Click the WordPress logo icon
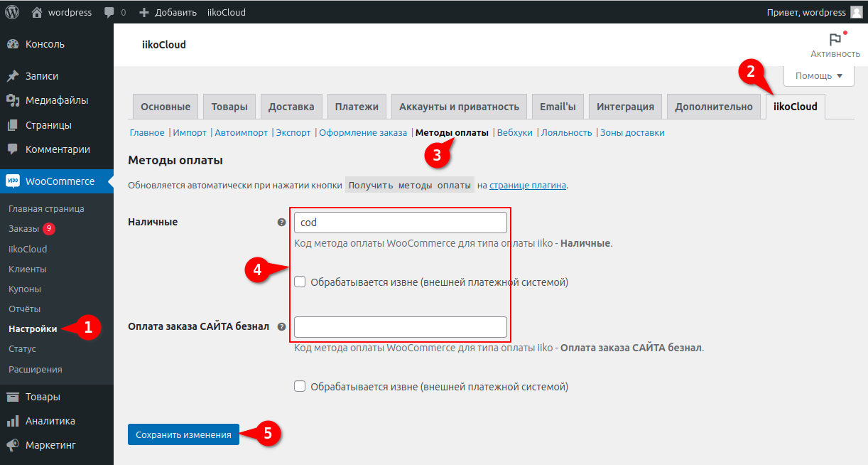This screenshot has width=868, height=465. (x=12, y=12)
